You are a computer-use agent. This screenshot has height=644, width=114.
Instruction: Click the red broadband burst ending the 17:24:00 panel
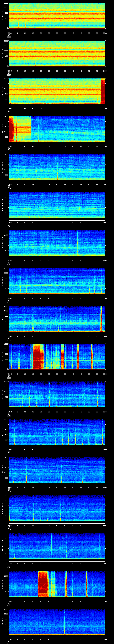pyautogui.click(x=103, y=91)
